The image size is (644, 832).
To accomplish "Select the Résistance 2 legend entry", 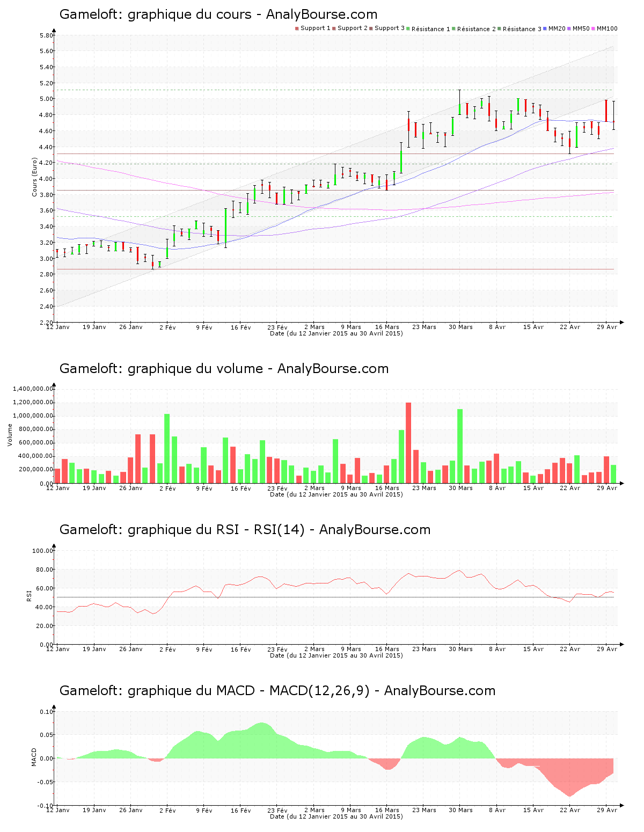I will (474, 29).
